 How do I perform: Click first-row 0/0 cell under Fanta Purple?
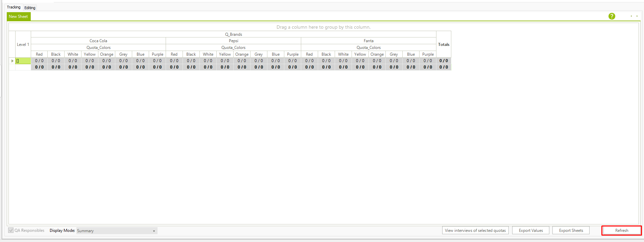point(428,61)
